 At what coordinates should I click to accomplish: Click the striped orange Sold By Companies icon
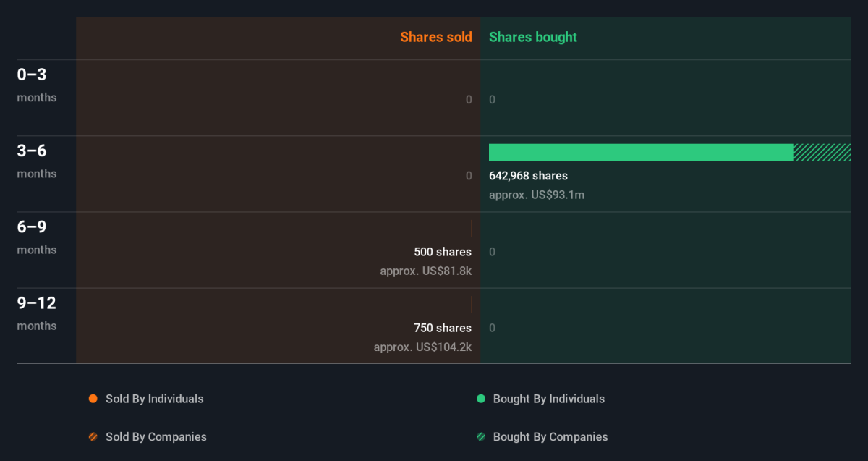[x=93, y=437]
